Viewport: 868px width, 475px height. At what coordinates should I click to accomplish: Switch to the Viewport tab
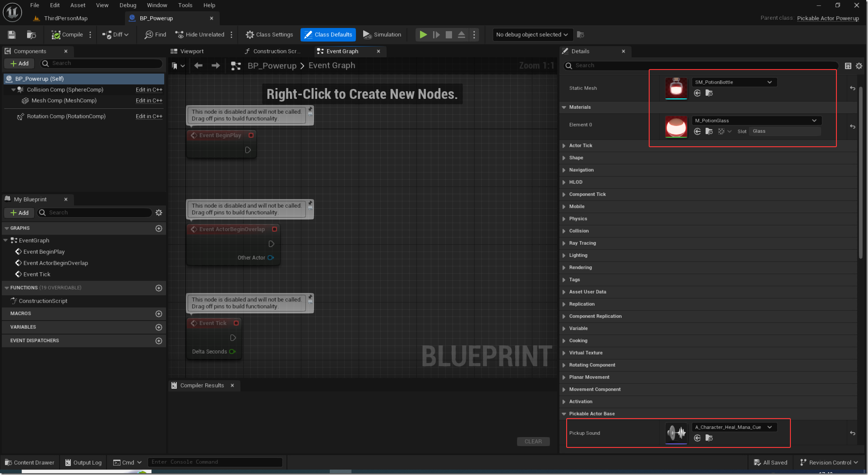192,51
